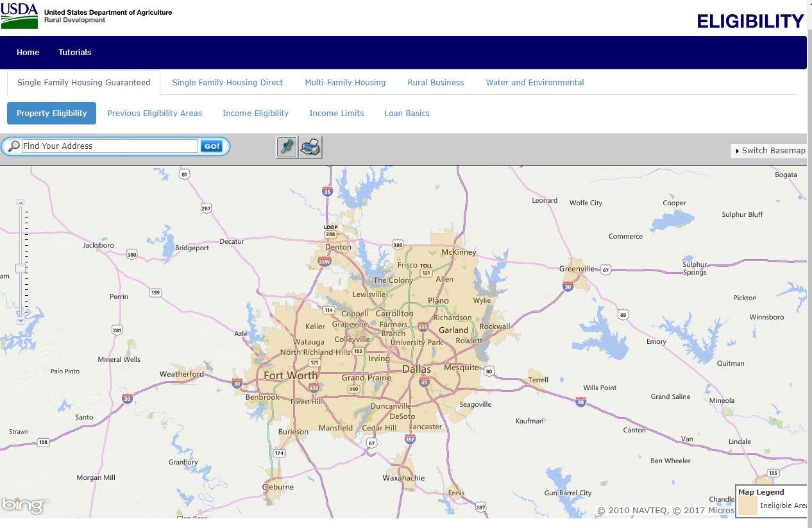Click the route 174 highway shield

click(279, 453)
